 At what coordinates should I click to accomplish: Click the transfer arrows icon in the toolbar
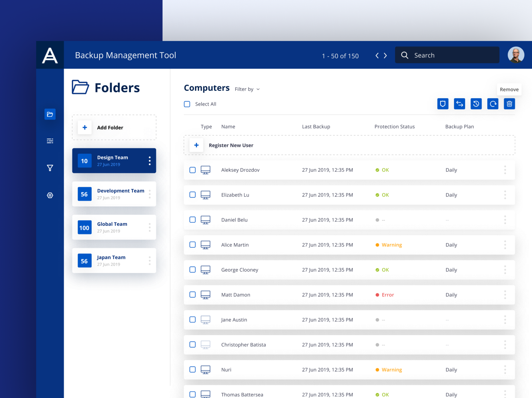[459, 104]
